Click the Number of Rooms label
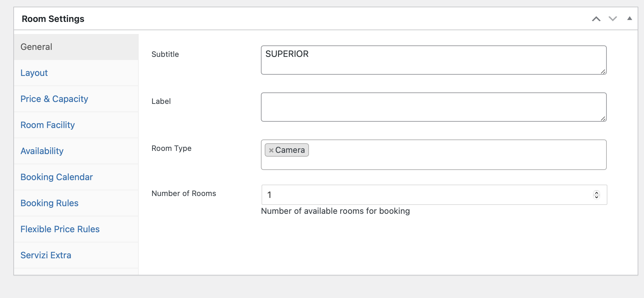644x298 pixels. [184, 193]
